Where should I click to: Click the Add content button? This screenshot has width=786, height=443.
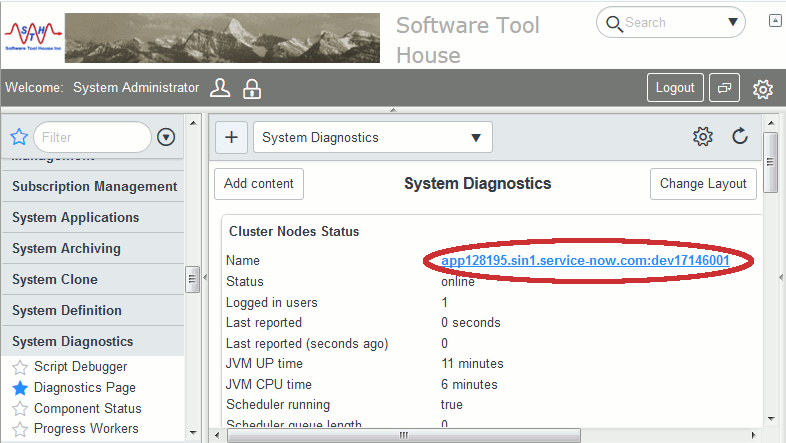pos(259,184)
